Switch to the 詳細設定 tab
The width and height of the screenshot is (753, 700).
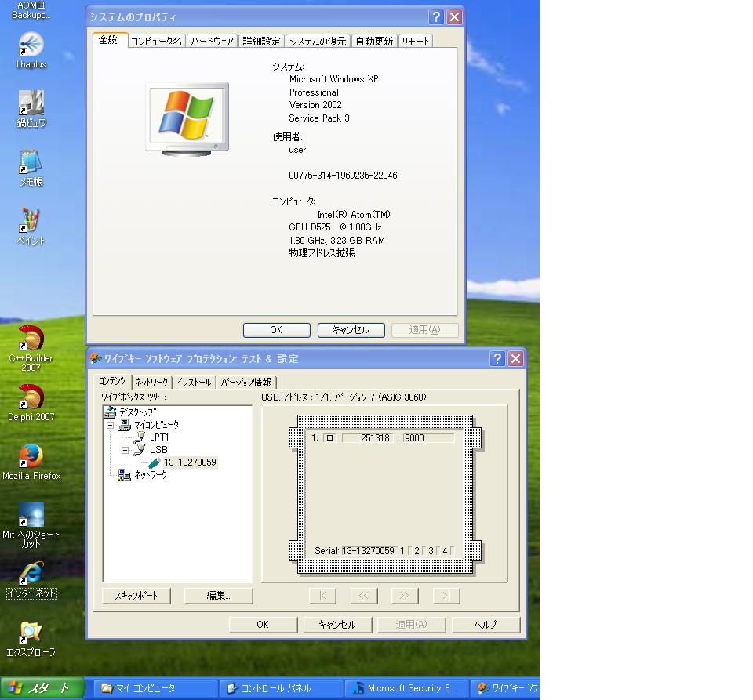(x=261, y=42)
